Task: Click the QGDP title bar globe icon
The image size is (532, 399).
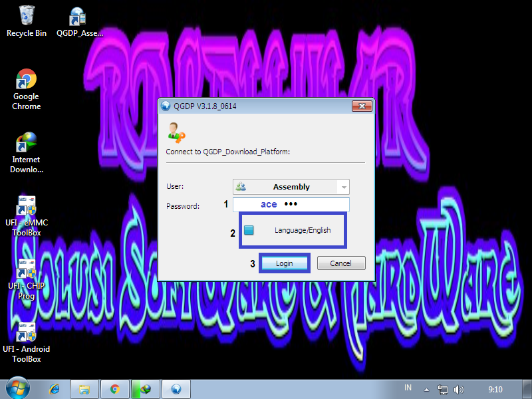Action: click(x=165, y=106)
